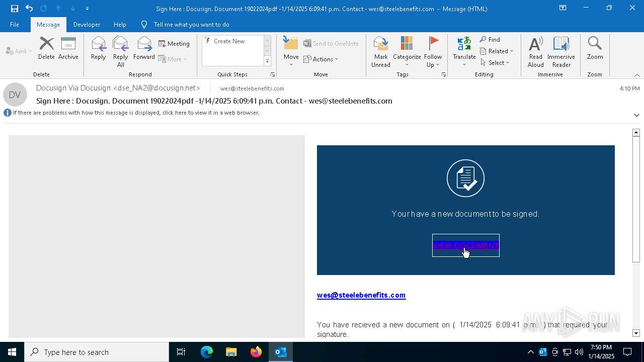Click the message scrollbar down arrow
This screenshot has height=362, width=644.
click(x=636, y=333)
